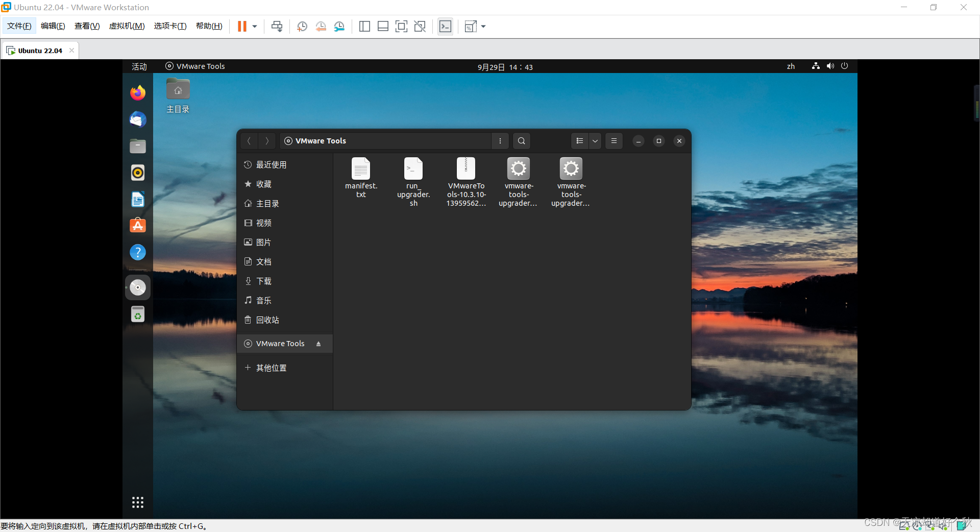Open the zh input method indicator
The image size is (980, 532).
click(791, 66)
